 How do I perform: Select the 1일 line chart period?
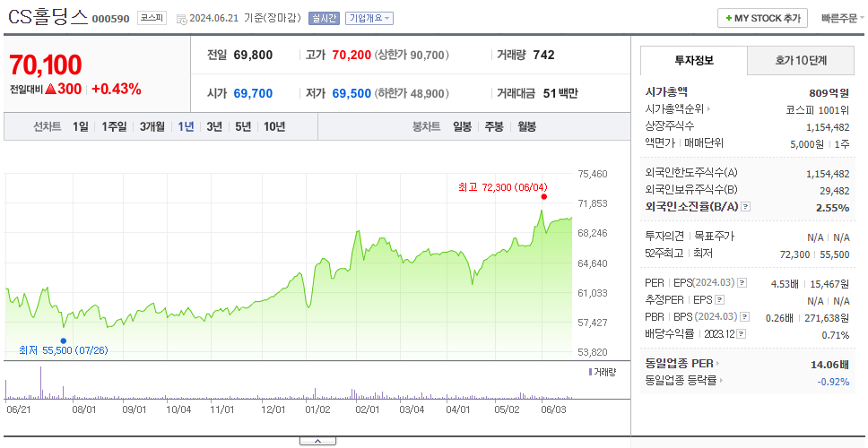point(81,126)
